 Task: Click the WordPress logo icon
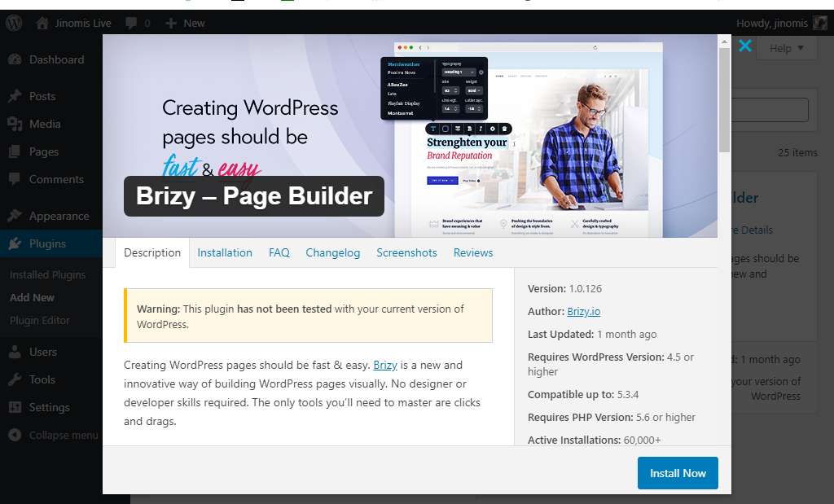click(x=14, y=23)
